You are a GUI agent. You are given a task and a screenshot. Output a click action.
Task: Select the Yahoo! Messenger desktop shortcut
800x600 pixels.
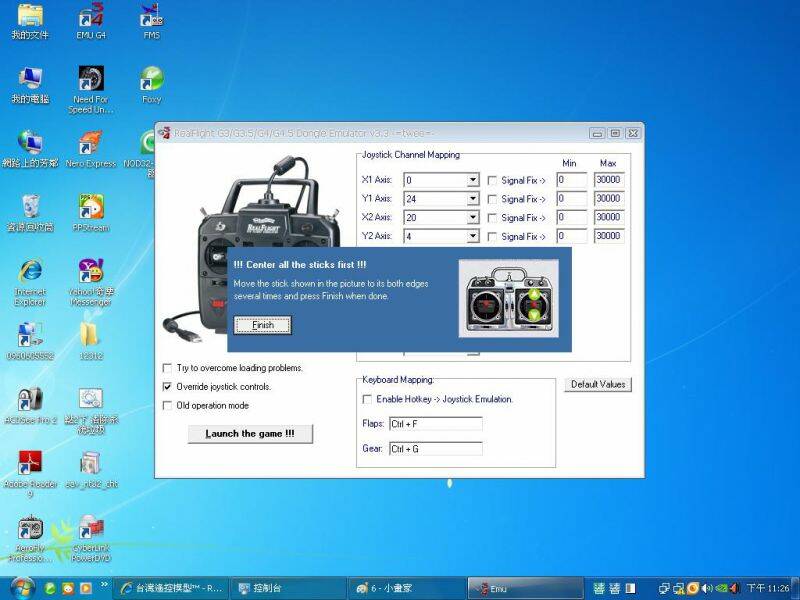pyautogui.click(x=91, y=282)
